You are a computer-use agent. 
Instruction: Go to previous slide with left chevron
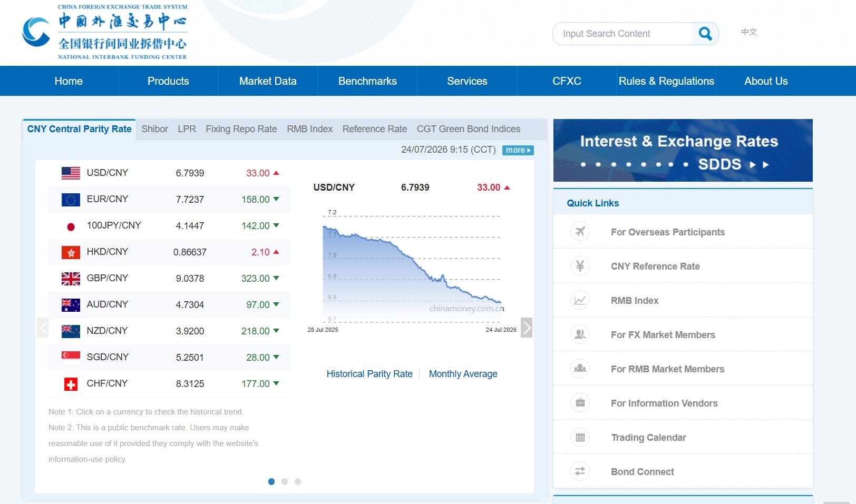coord(43,328)
